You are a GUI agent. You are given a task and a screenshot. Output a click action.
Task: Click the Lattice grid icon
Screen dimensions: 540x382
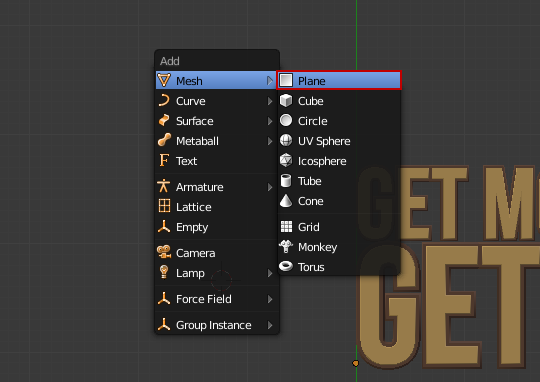(164, 206)
